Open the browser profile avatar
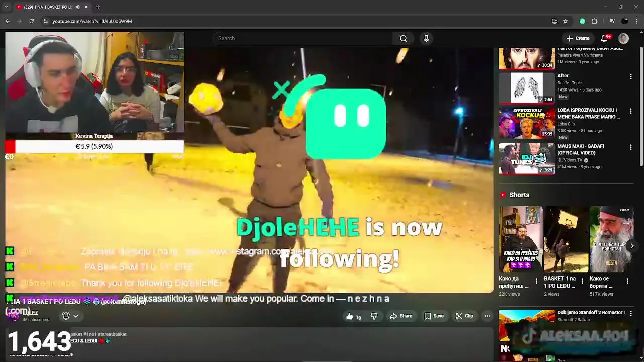This screenshot has height=362, width=644. pyautogui.click(x=625, y=21)
